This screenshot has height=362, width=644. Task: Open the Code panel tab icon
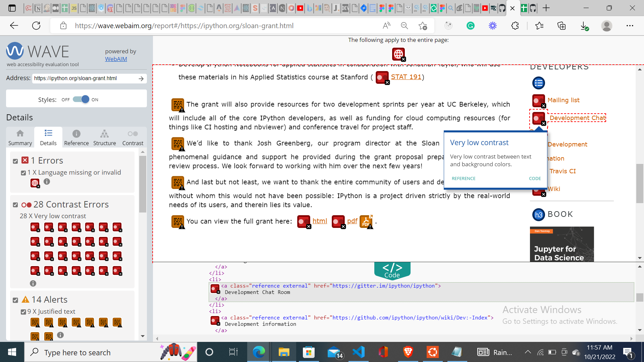pos(392,270)
